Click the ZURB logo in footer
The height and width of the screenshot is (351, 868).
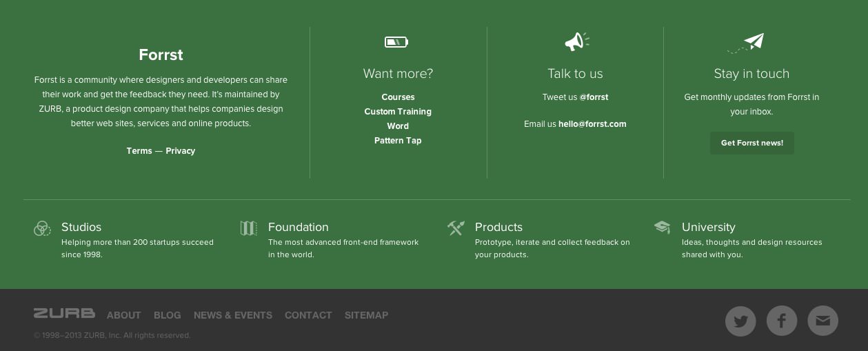tap(64, 314)
